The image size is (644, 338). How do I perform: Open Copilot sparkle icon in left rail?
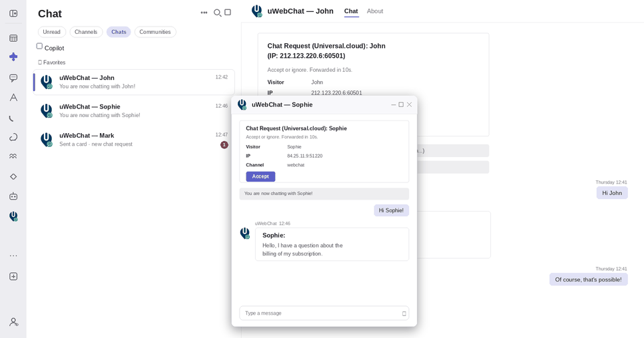(13, 57)
